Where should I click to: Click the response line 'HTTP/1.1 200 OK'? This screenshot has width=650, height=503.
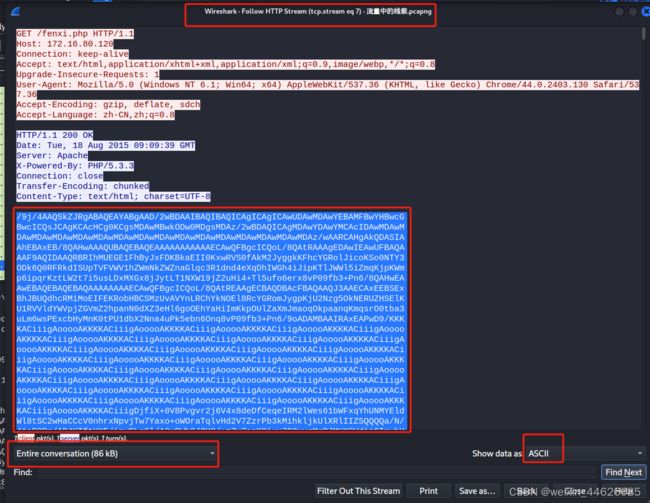pyautogui.click(x=55, y=135)
